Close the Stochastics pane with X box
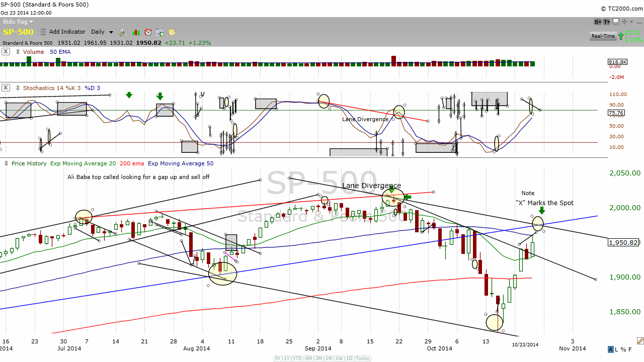This screenshot has height=362, width=644. (x=6, y=87)
